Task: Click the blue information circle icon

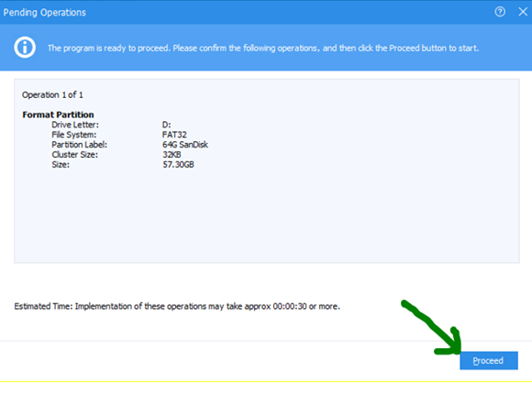Action: point(25,48)
